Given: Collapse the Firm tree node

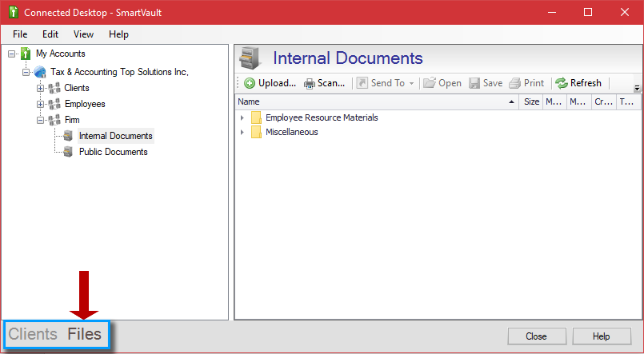Looking at the screenshot, I should coord(40,120).
